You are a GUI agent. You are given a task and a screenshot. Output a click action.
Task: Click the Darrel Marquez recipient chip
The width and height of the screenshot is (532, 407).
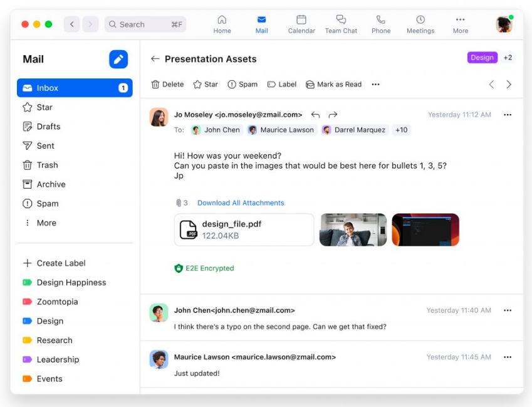[x=355, y=130]
